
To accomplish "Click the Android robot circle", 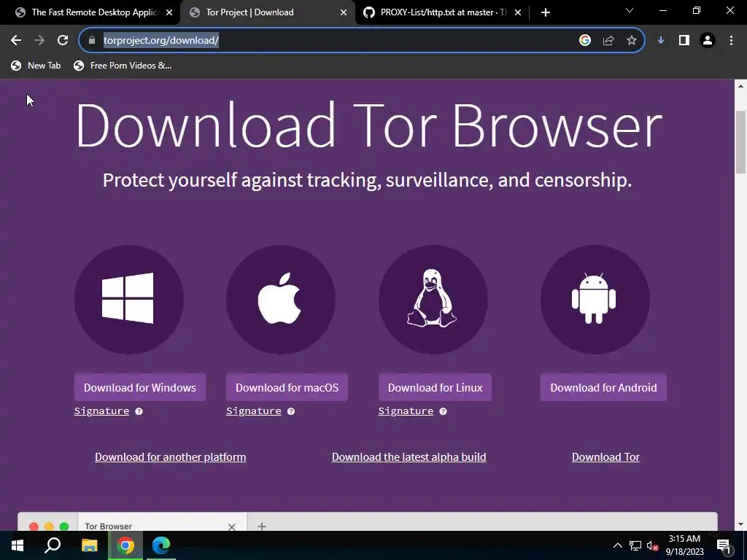I will click(595, 300).
